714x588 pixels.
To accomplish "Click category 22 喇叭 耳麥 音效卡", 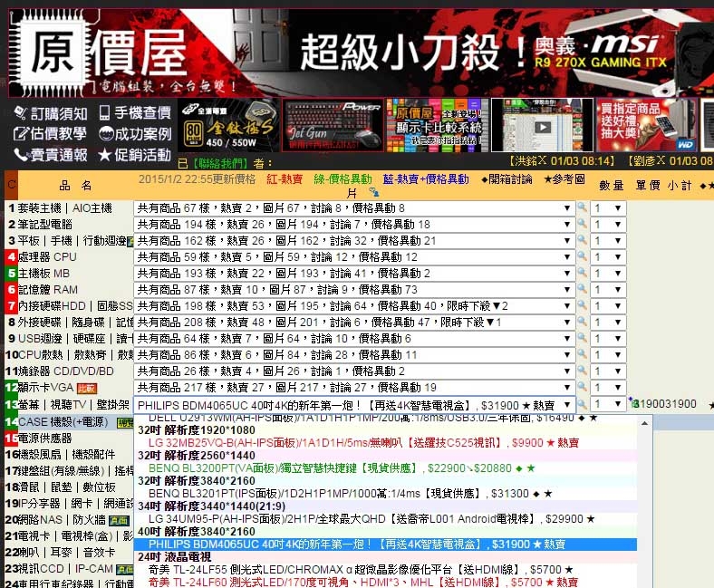I will pos(68,553).
